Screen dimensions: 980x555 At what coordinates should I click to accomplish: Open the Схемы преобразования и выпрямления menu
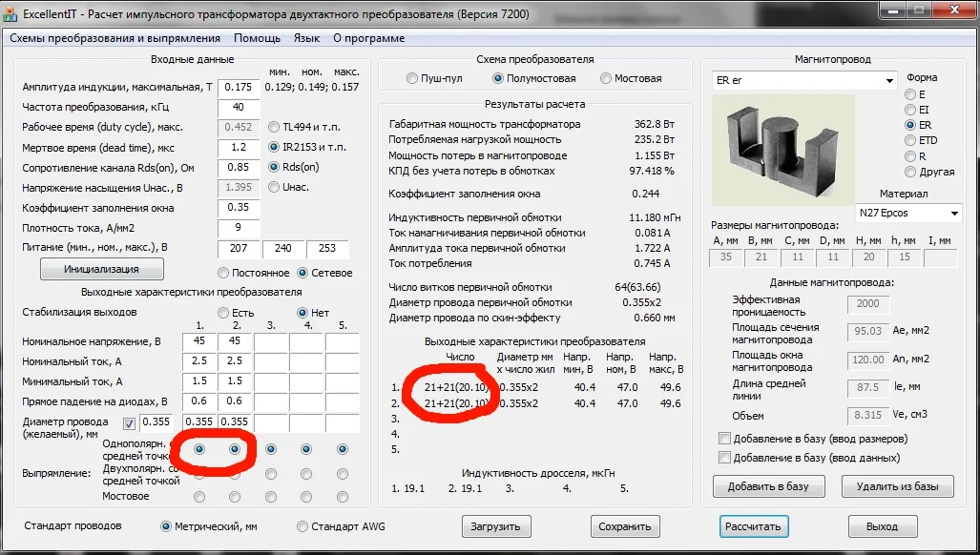115,38
